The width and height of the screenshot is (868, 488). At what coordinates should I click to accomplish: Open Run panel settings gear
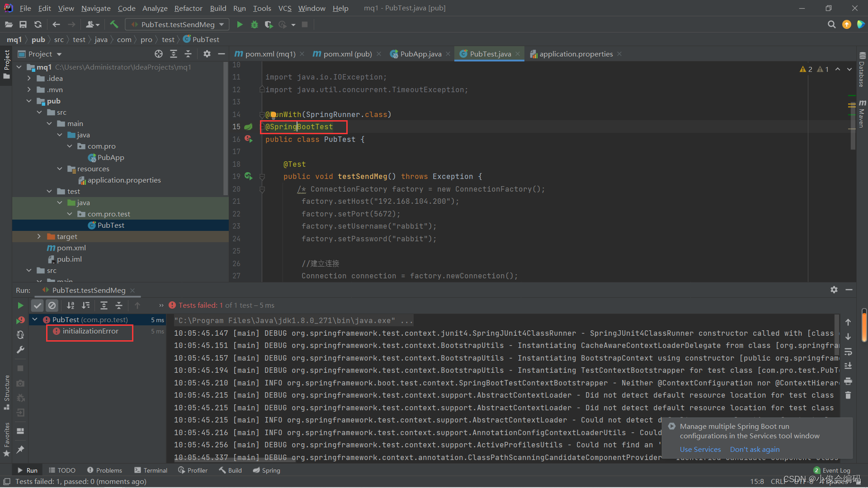[834, 290]
